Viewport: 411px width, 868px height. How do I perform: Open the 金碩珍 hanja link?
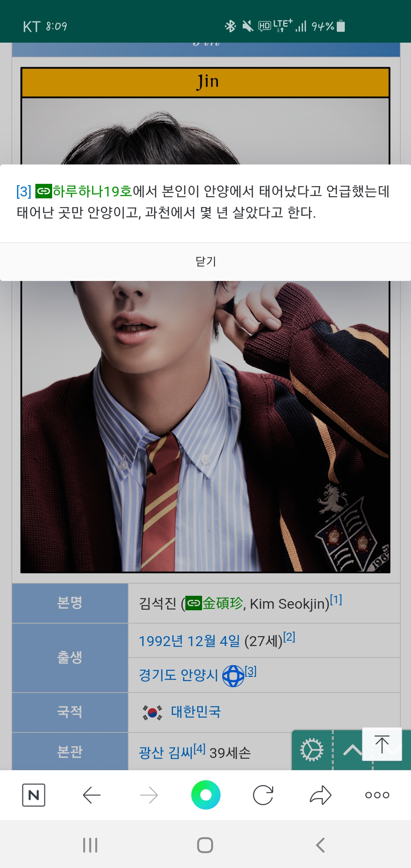[x=214, y=603]
